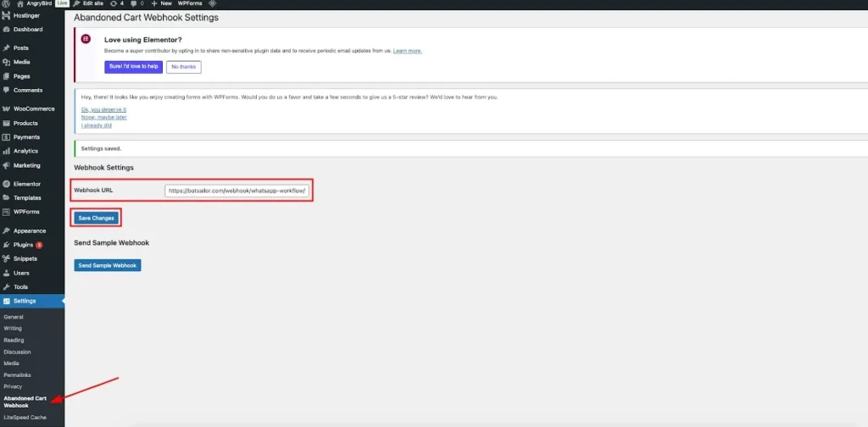Open Discussion settings submenu item
868x427 pixels.
pos(17,352)
